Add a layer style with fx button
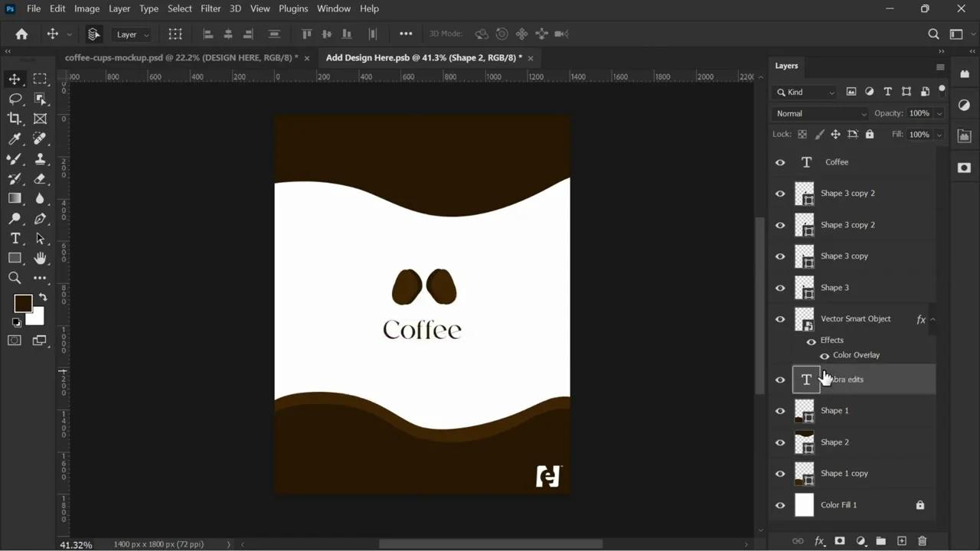This screenshot has height=551, width=980. (x=819, y=541)
